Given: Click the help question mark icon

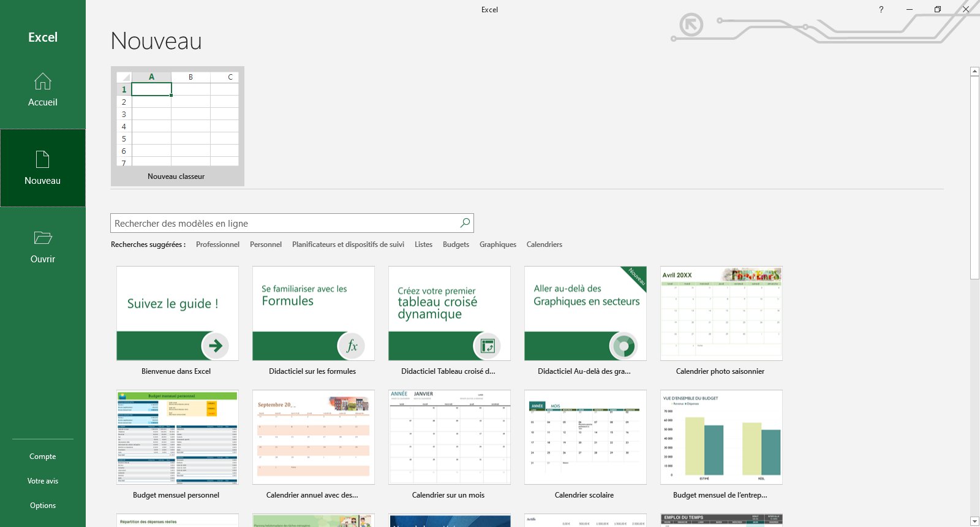Looking at the screenshot, I should tap(881, 9).
